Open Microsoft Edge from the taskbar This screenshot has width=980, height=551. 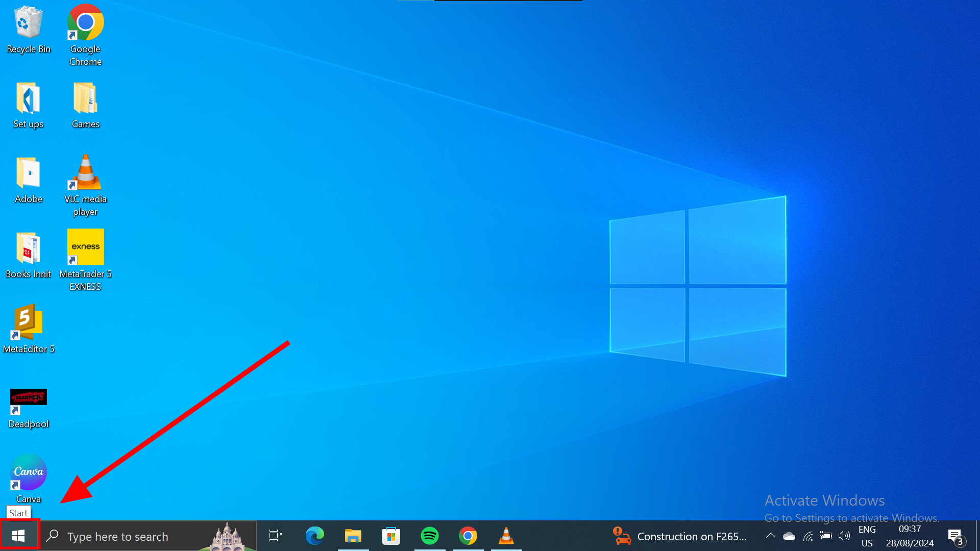pyautogui.click(x=314, y=536)
